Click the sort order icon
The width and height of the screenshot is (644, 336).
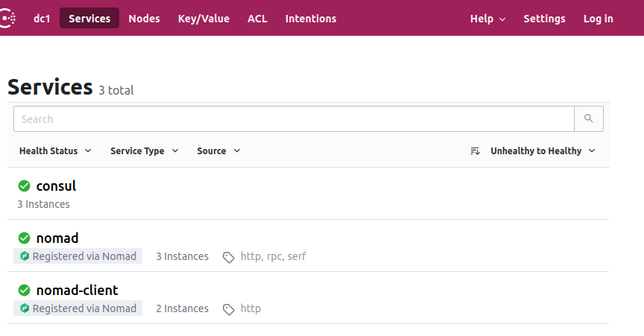[476, 151]
